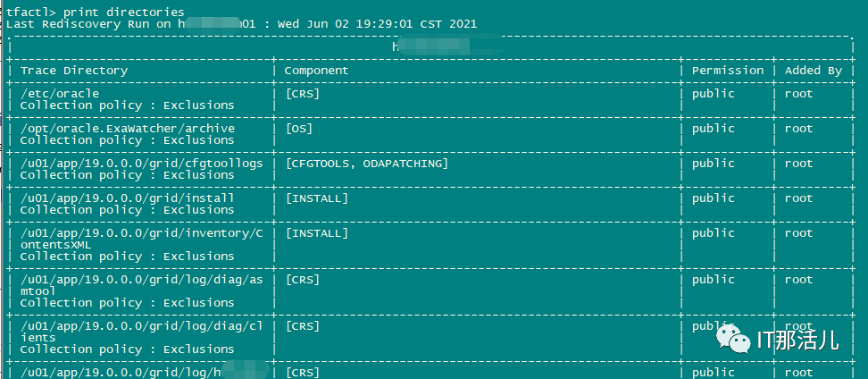Click 'root' in the ExaWatcher row
This screenshot has width=868, height=379.
point(799,129)
